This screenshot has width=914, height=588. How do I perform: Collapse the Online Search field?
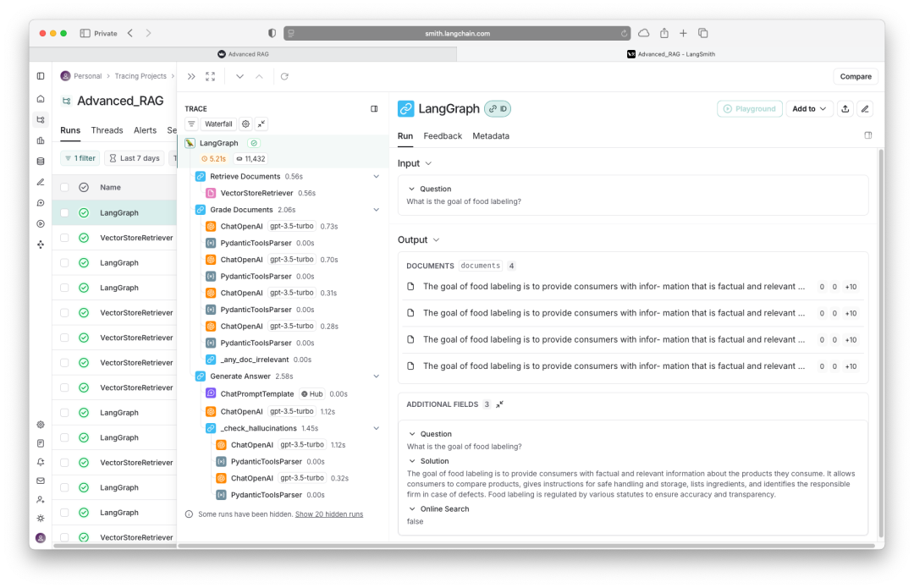(x=412, y=508)
